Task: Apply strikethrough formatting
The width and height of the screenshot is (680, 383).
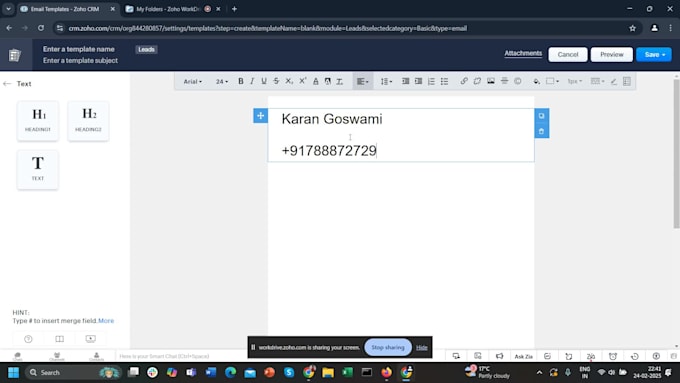Action: [x=276, y=81]
